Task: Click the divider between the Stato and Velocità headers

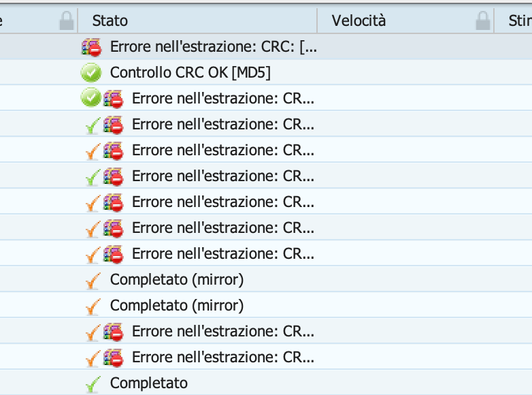Action: (x=317, y=20)
